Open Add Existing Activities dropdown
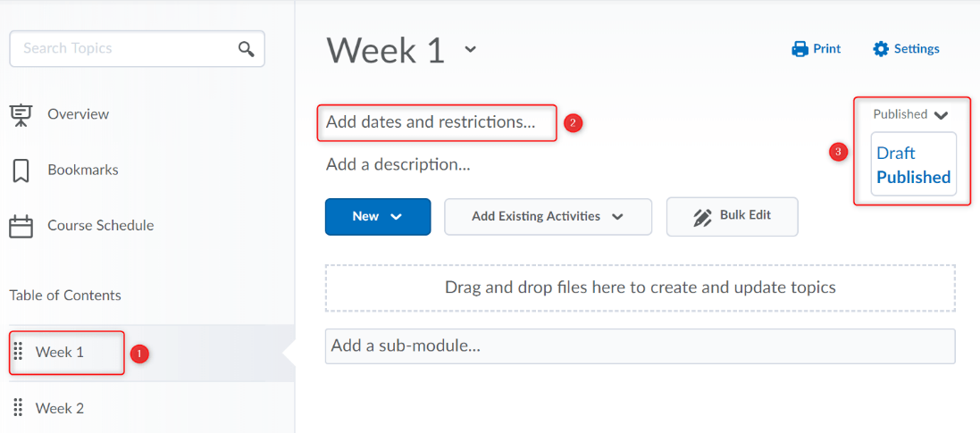The width and height of the screenshot is (980, 433). (548, 216)
